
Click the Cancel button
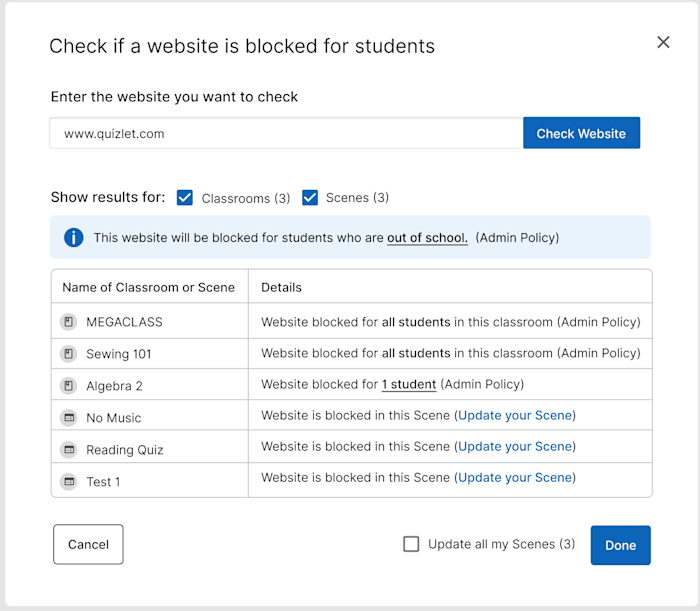coord(88,544)
